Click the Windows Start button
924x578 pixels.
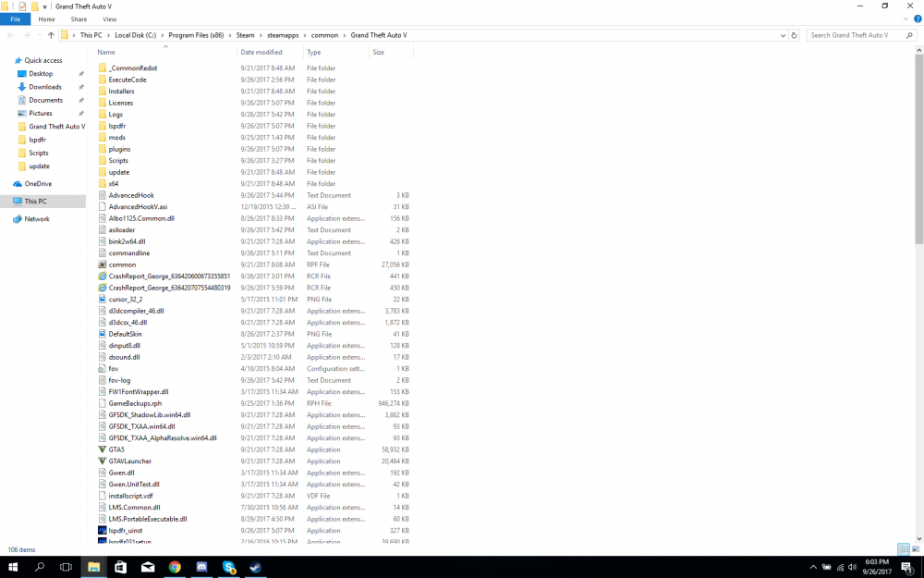point(12,567)
